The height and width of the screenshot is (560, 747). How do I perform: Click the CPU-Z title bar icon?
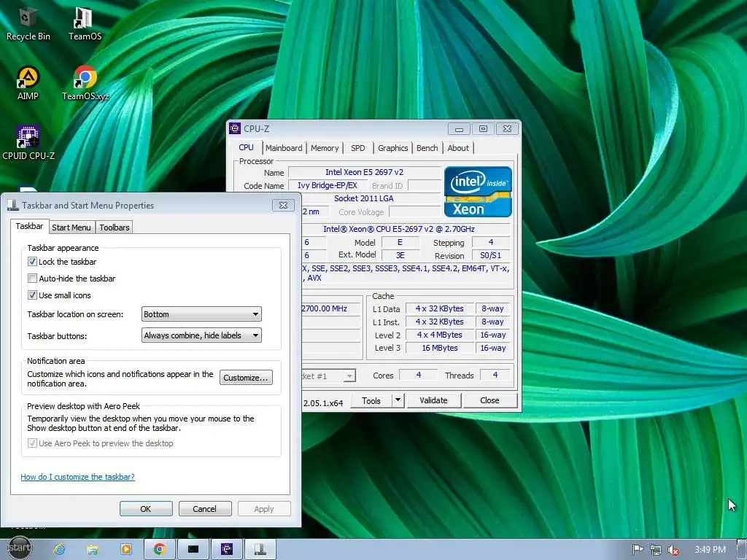[235, 128]
